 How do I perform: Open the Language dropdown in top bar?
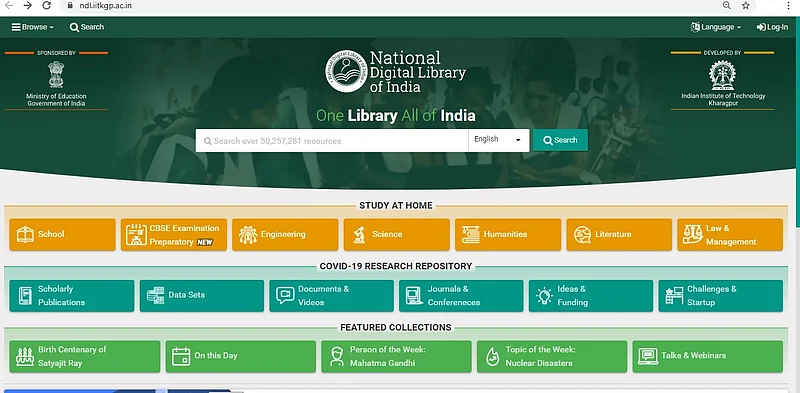716,27
